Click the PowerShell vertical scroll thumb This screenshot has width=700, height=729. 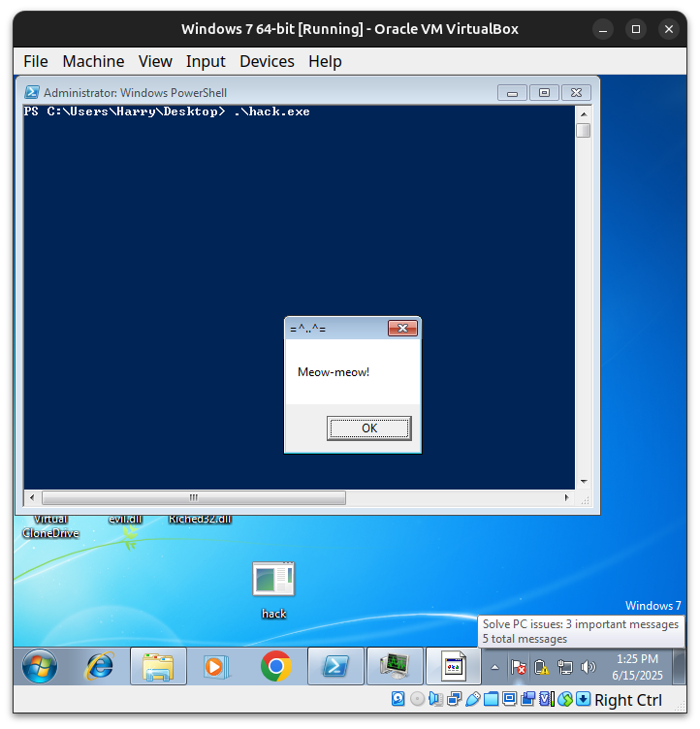point(584,130)
